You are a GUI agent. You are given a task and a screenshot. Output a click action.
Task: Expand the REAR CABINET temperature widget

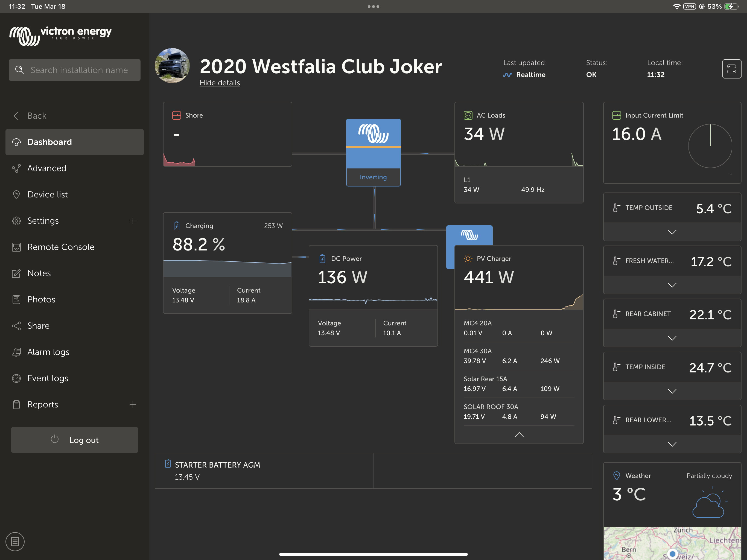click(x=672, y=338)
